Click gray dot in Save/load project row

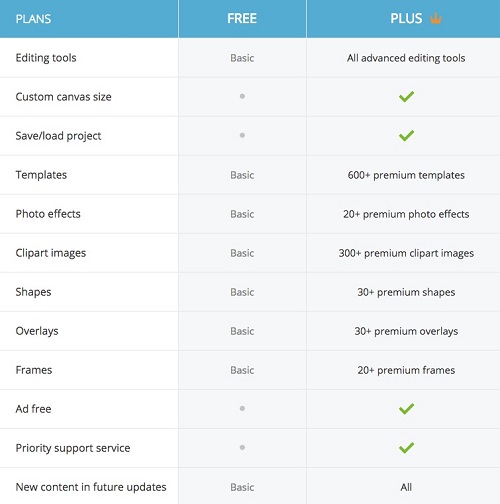click(242, 135)
